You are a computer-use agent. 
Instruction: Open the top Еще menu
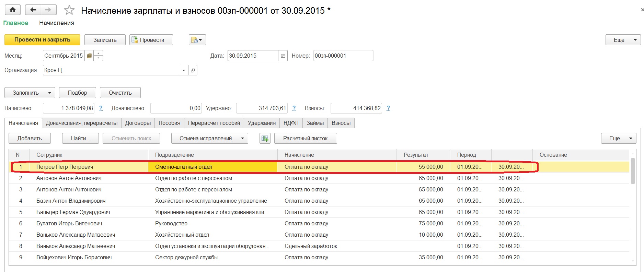pos(623,40)
